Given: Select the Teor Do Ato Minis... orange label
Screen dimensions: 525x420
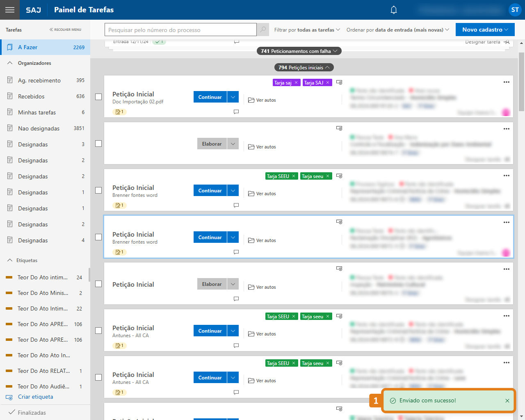Looking at the screenshot, I should coord(43,293).
